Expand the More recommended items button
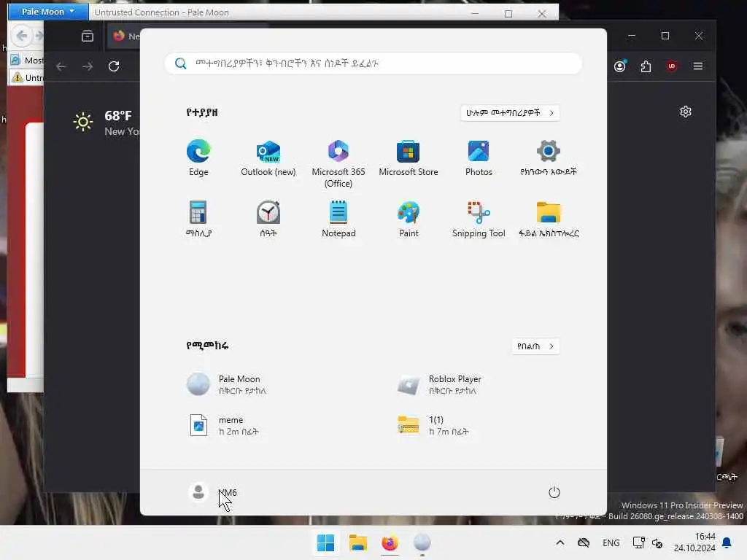Image resolution: width=747 pixels, height=560 pixels. 535,346
